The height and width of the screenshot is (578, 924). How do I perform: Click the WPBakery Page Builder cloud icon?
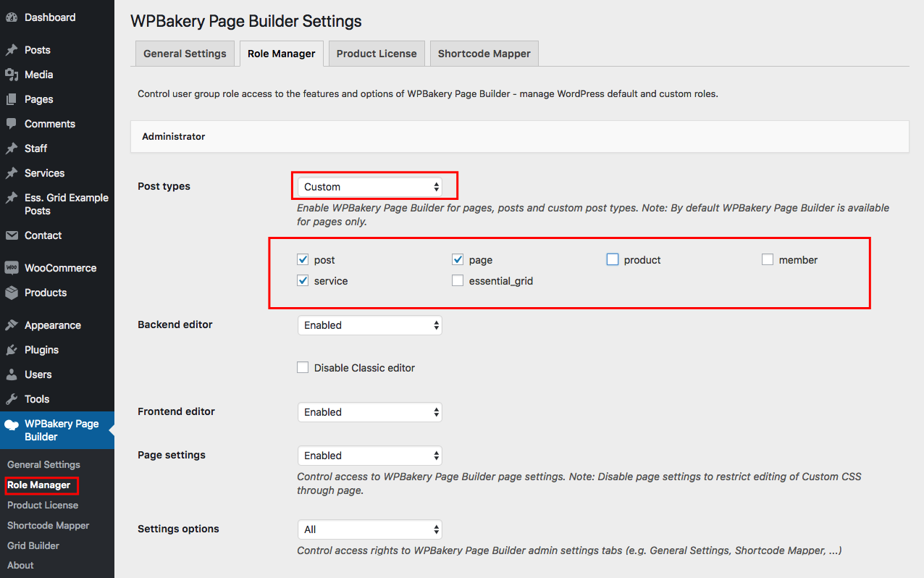click(x=12, y=424)
